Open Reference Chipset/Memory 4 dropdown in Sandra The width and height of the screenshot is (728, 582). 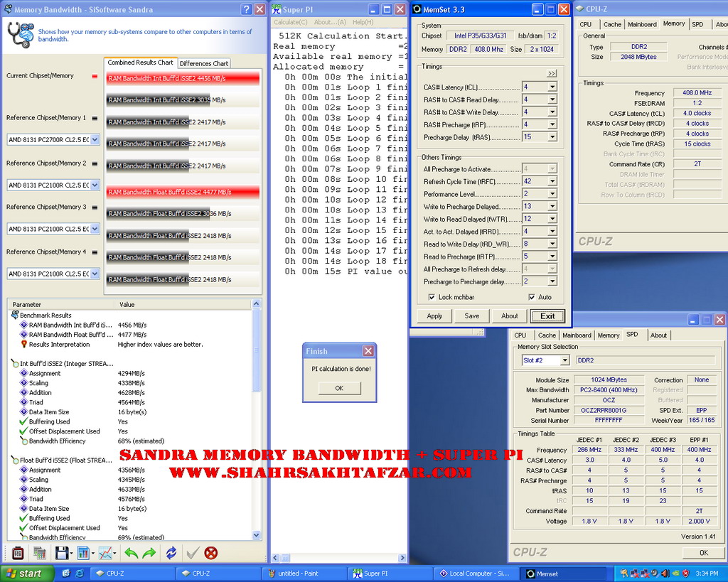(x=95, y=274)
